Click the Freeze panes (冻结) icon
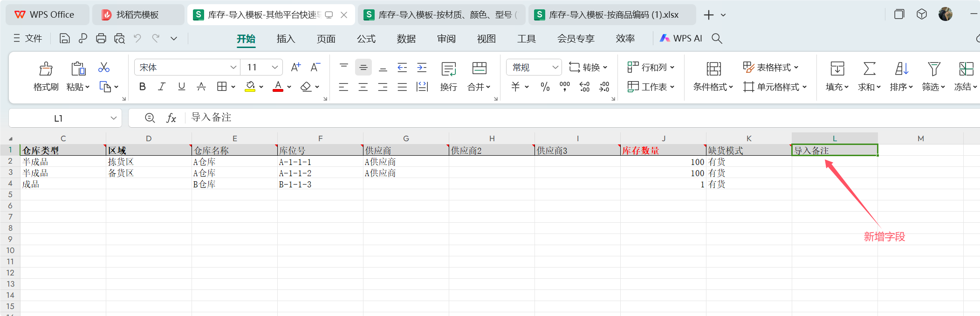The image size is (980, 316). point(966,69)
